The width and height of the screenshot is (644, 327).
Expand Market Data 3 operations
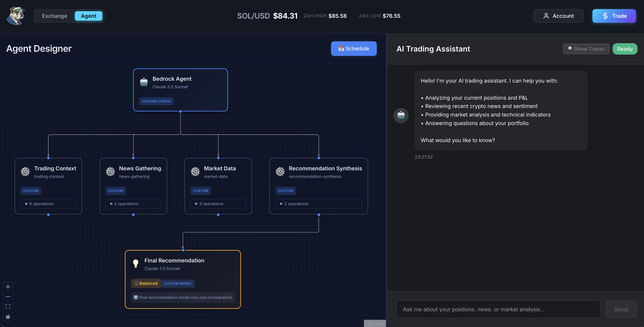(218, 204)
